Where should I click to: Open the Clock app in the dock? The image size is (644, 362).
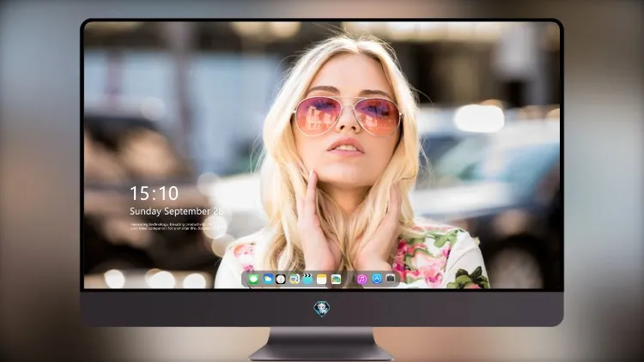[281, 279]
